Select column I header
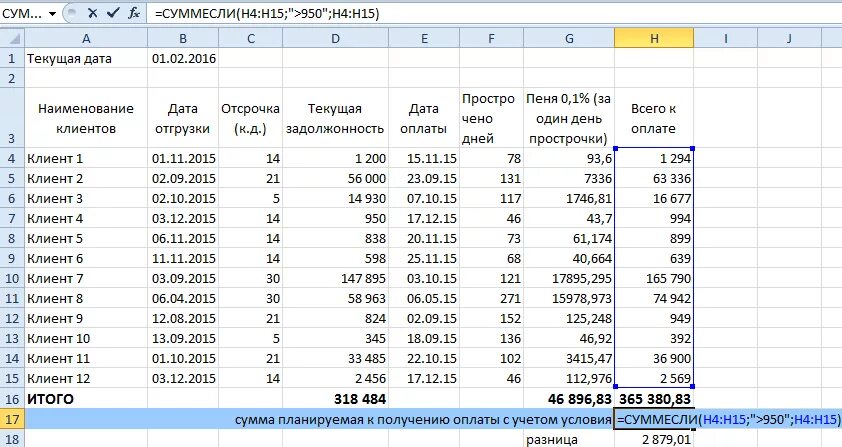 pos(725,39)
